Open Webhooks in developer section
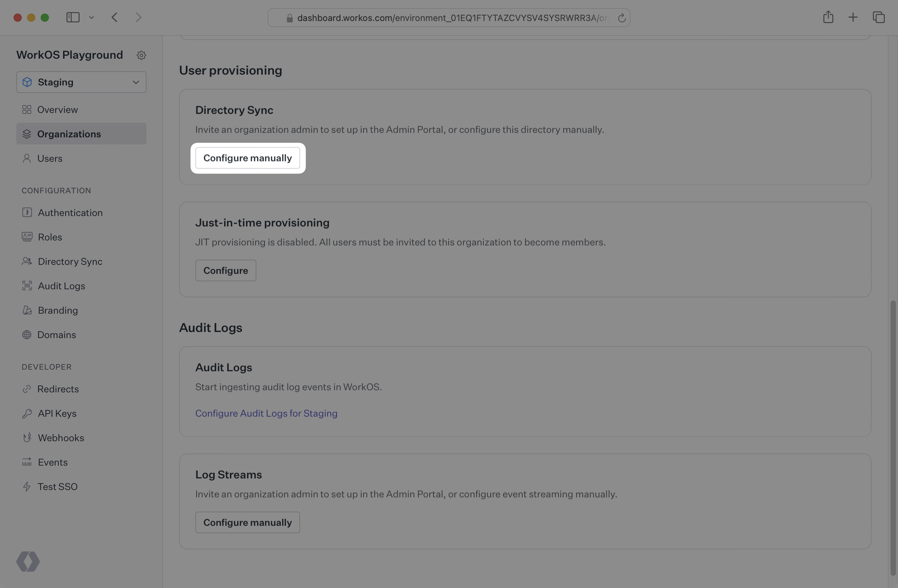The height and width of the screenshot is (588, 898). pos(61,438)
